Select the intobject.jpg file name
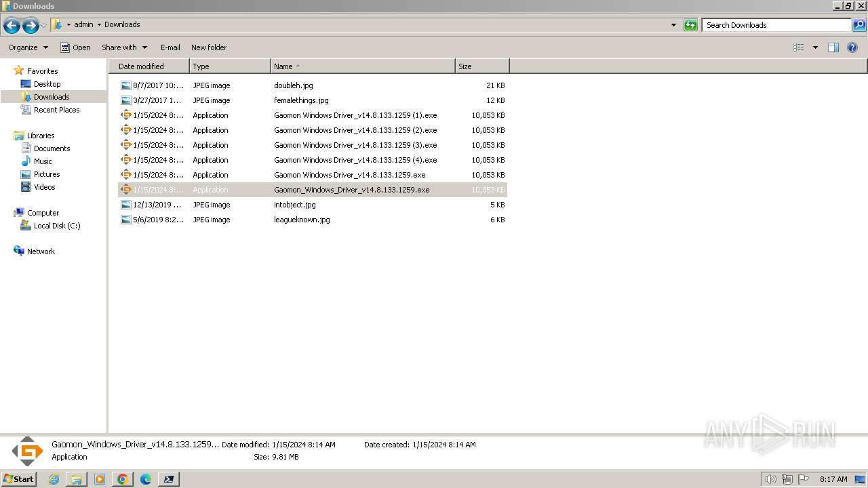 tap(294, 205)
